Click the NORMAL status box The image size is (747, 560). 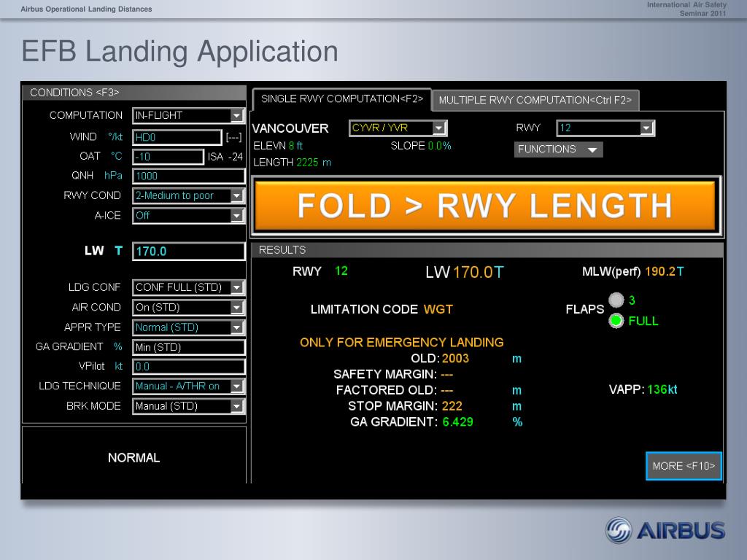coord(134,457)
